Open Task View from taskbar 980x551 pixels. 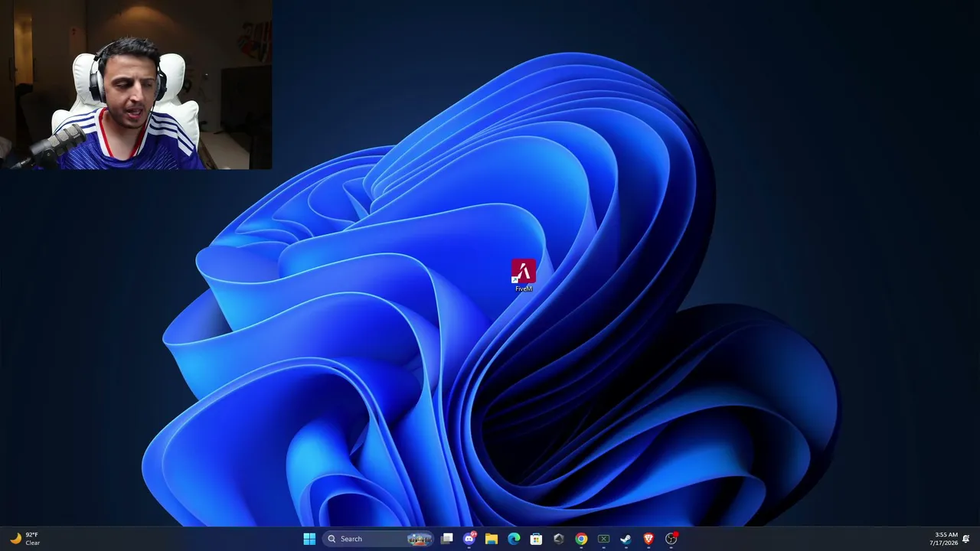click(x=447, y=539)
